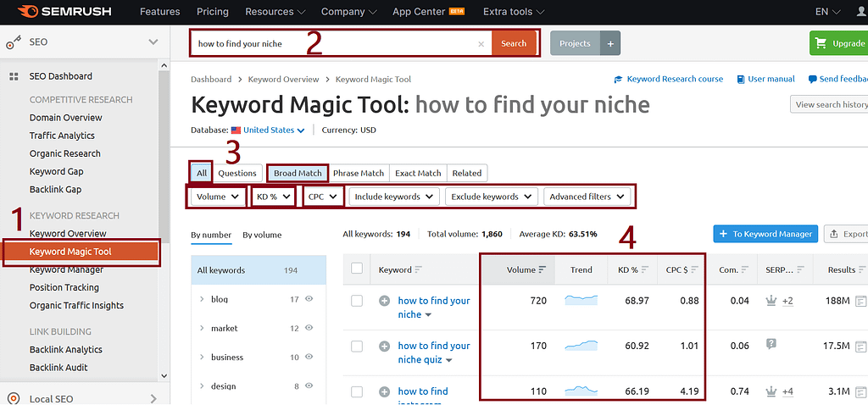Expand the market keyword group
The height and width of the screenshot is (405, 868).
click(202, 328)
